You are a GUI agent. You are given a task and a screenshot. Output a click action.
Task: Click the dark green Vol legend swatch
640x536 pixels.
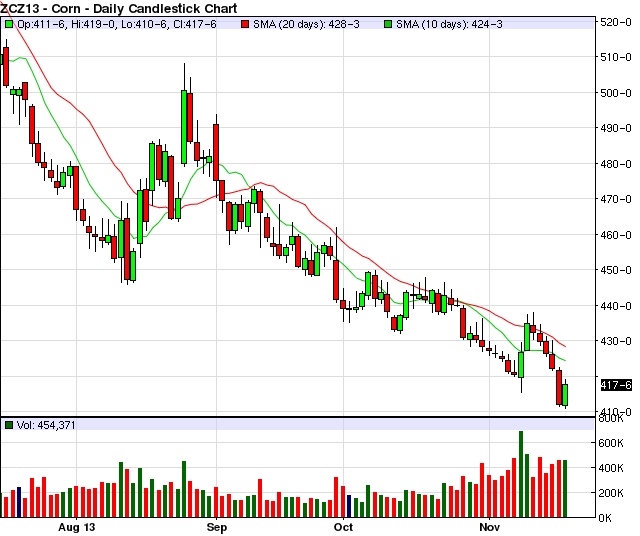[x=9, y=425]
